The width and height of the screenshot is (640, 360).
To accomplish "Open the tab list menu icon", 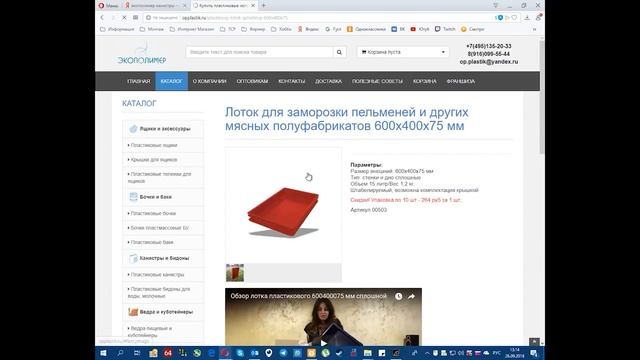I will point(496,6).
